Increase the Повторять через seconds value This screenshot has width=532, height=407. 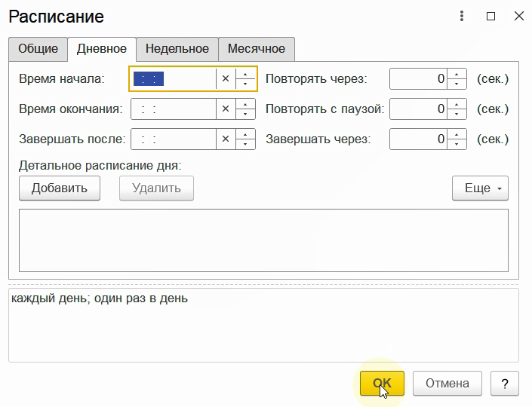[457, 74]
